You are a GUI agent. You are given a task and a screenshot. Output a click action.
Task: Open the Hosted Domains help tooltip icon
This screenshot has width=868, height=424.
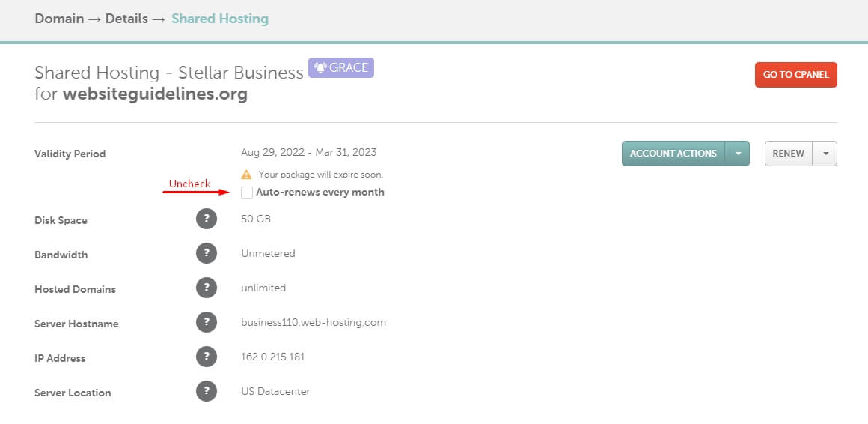207,288
